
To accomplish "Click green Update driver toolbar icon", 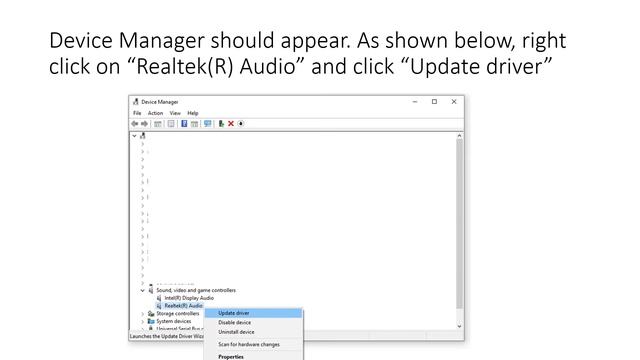I will click(221, 124).
